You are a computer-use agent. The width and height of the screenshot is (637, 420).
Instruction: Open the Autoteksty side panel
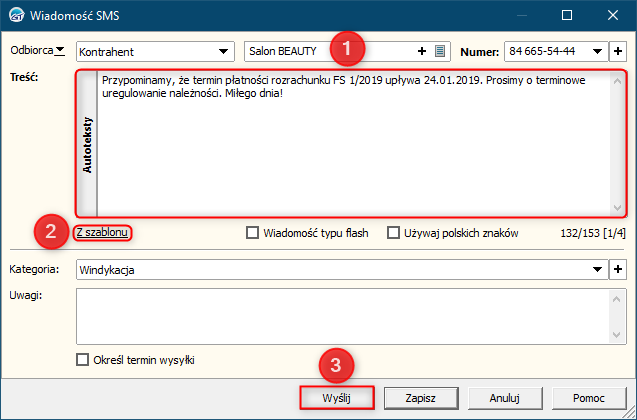[x=87, y=144]
